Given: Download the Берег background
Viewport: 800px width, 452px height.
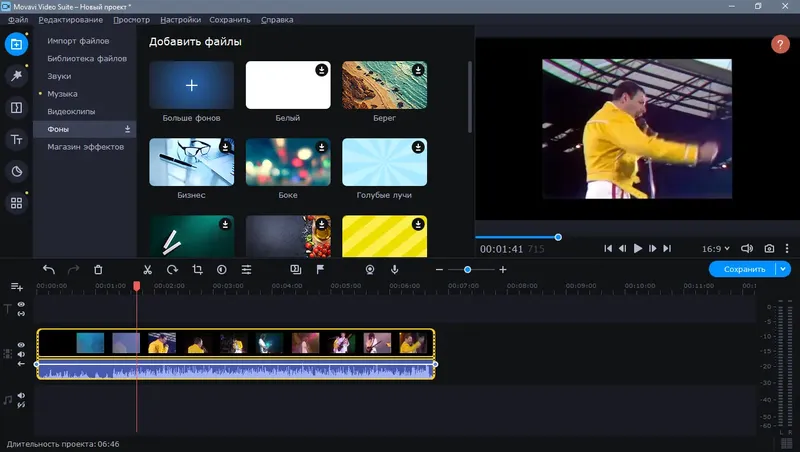Looking at the screenshot, I should pos(418,70).
